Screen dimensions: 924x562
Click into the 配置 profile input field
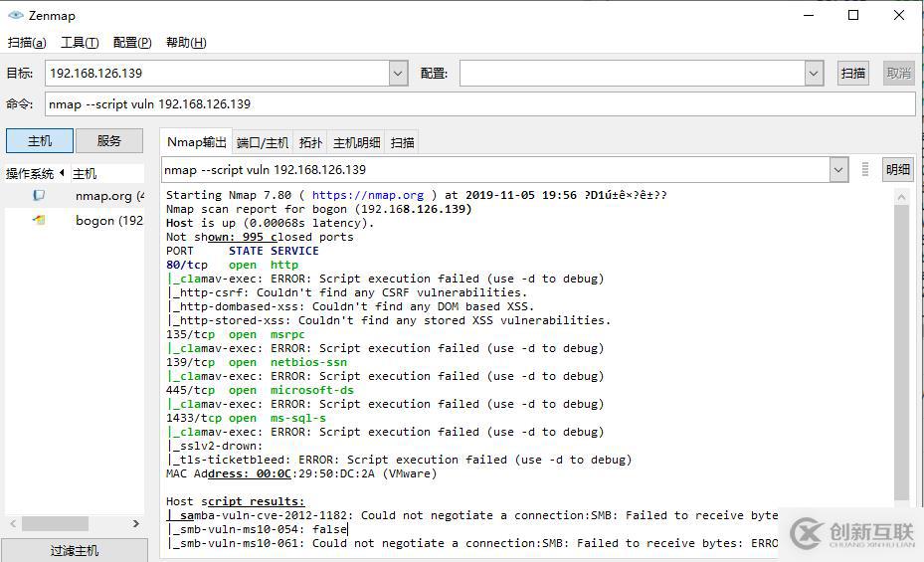[x=633, y=73]
